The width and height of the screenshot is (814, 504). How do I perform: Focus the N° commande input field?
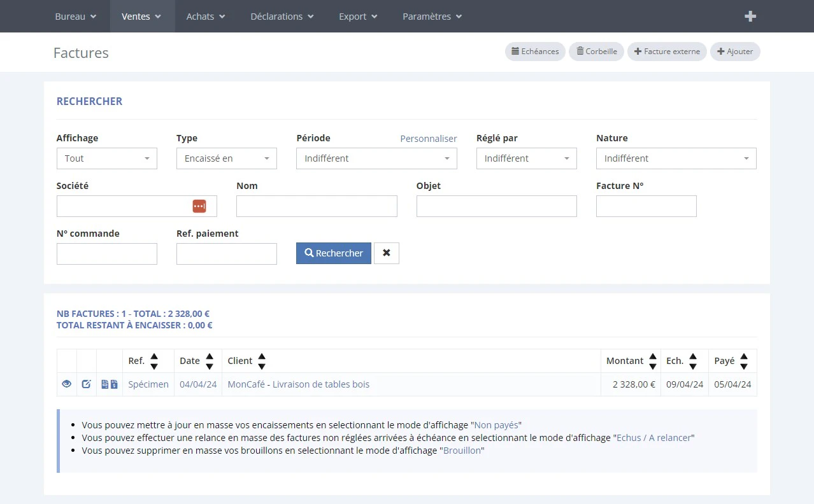click(107, 254)
